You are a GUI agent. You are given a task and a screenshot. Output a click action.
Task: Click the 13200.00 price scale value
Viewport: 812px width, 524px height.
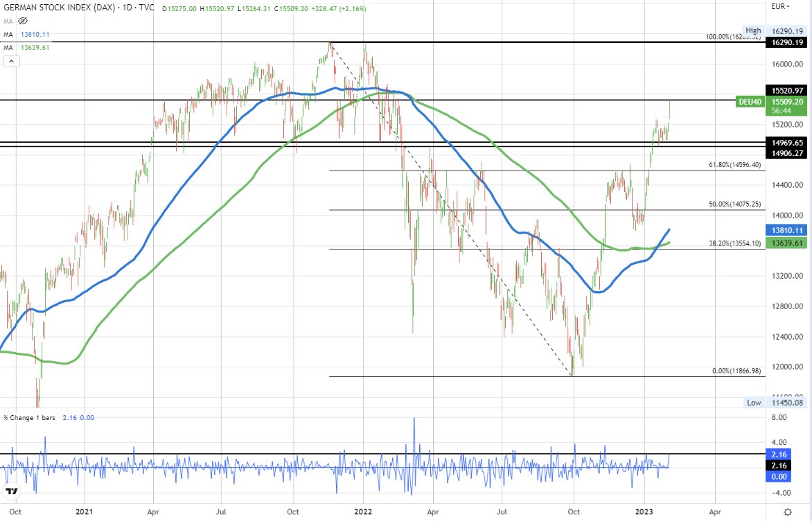tap(788, 276)
